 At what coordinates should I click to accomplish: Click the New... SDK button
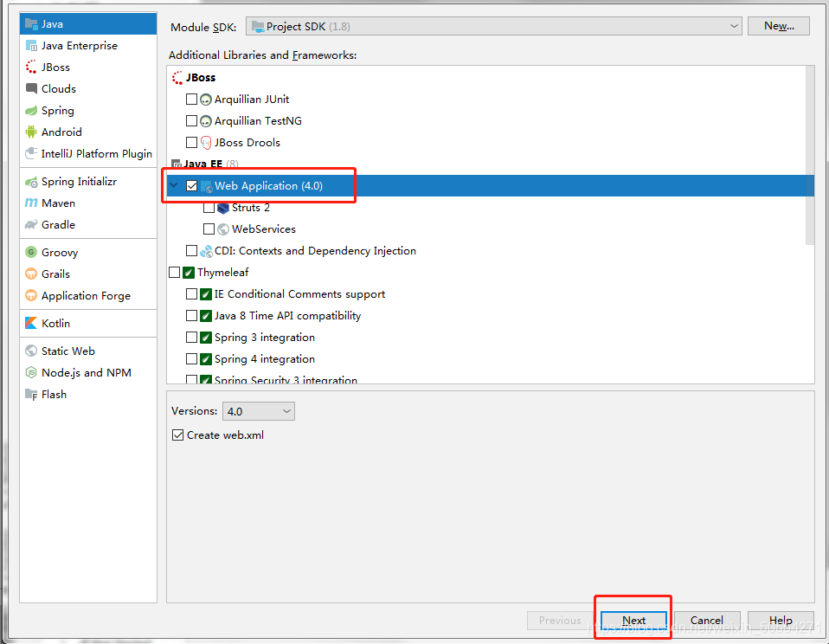pyautogui.click(x=779, y=26)
